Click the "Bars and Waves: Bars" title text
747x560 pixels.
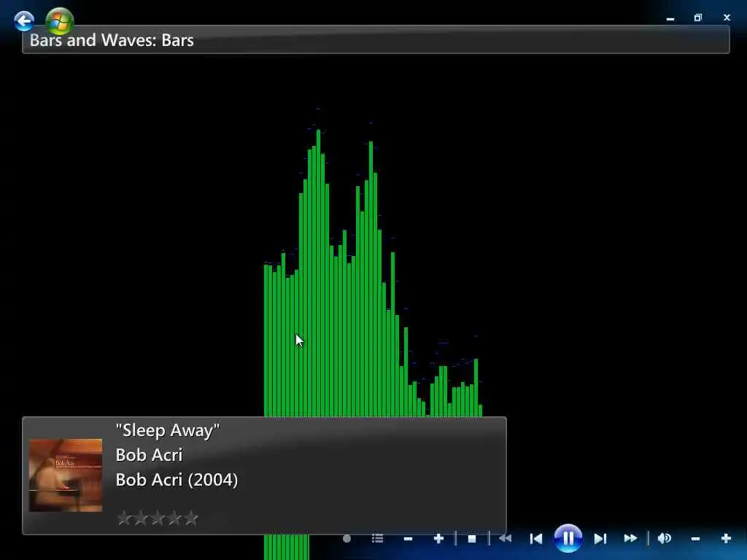pyautogui.click(x=112, y=40)
